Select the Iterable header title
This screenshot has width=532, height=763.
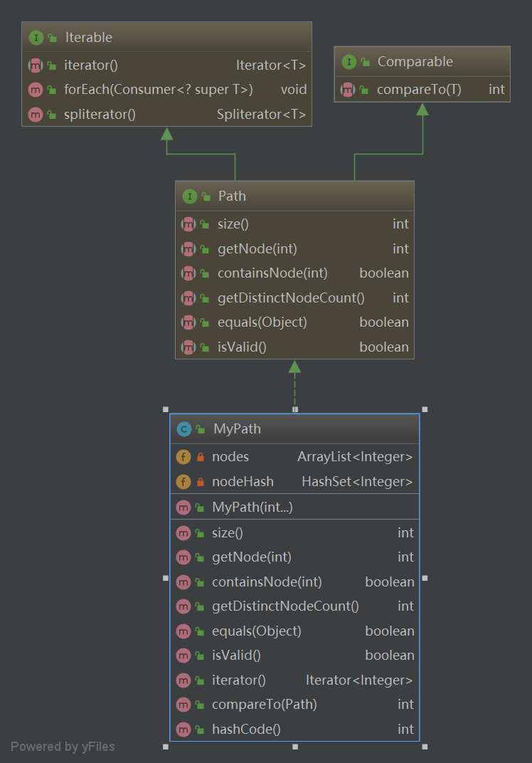[x=89, y=37]
